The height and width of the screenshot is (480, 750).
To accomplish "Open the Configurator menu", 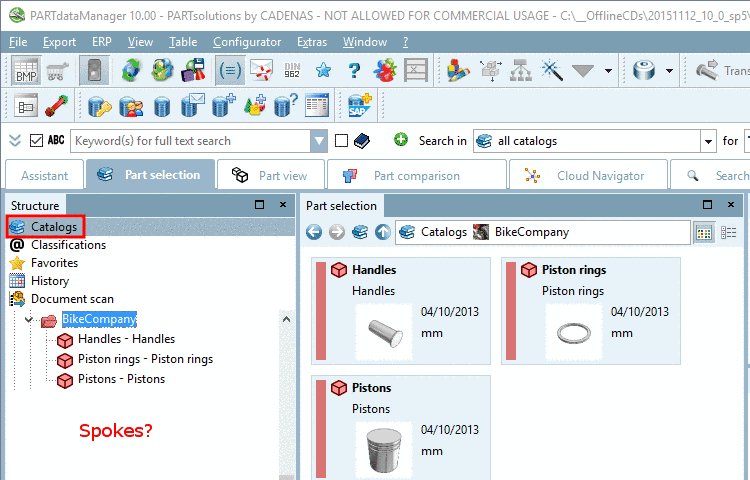I will [x=247, y=42].
